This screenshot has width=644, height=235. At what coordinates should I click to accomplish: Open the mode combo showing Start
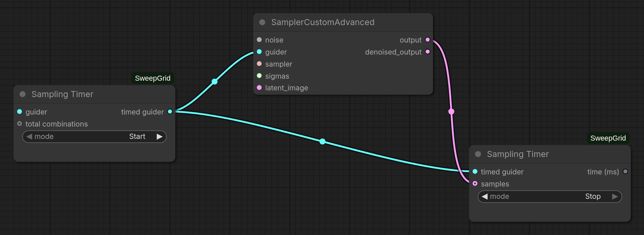click(94, 137)
